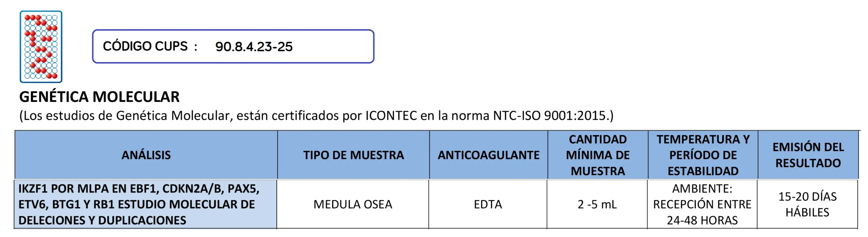Click the word 'ICONTEC' in the note
Screen dimensions: 868x237
pyautogui.click(x=391, y=116)
